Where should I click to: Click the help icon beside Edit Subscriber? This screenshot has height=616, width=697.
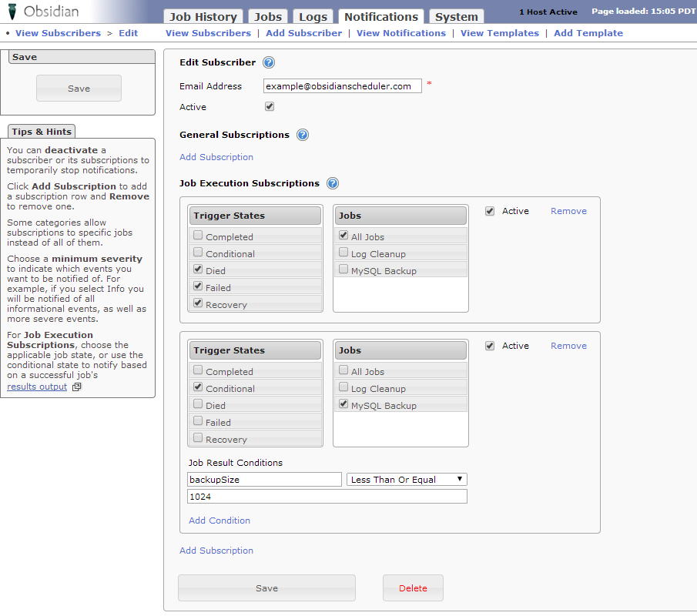pos(269,63)
